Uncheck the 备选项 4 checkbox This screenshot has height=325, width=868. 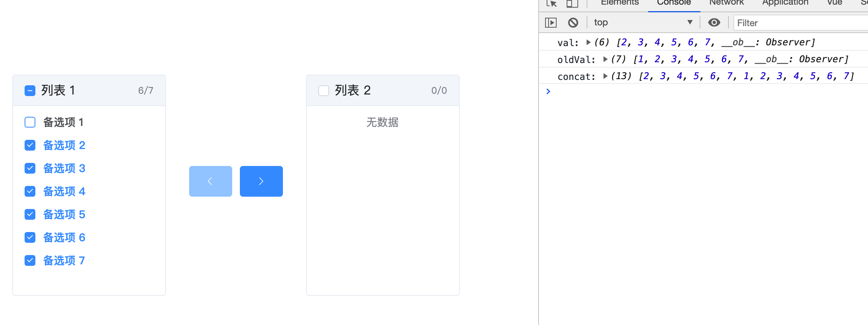tap(30, 191)
